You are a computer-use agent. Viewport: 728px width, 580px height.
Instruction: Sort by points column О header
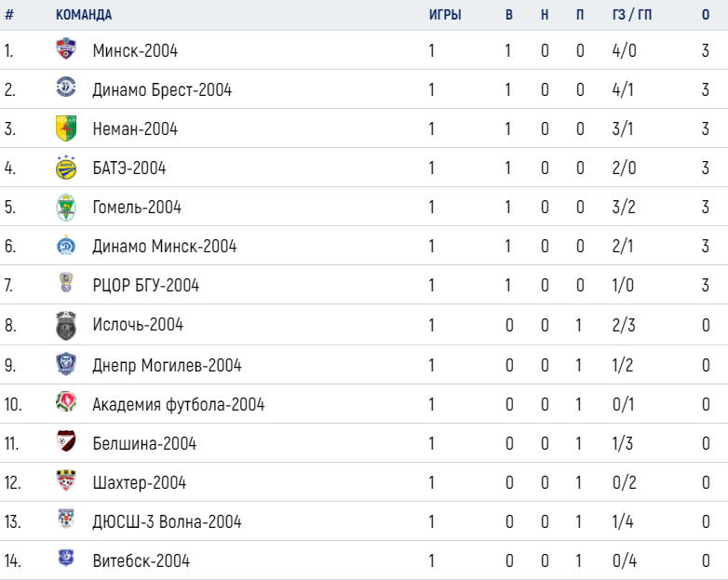706,15
